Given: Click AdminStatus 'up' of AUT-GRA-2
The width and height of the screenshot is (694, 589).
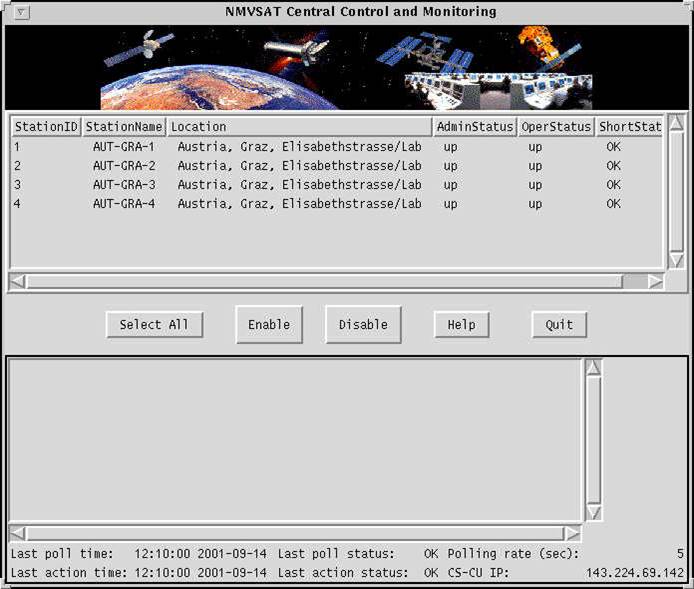Looking at the screenshot, I should coord(450,166).
